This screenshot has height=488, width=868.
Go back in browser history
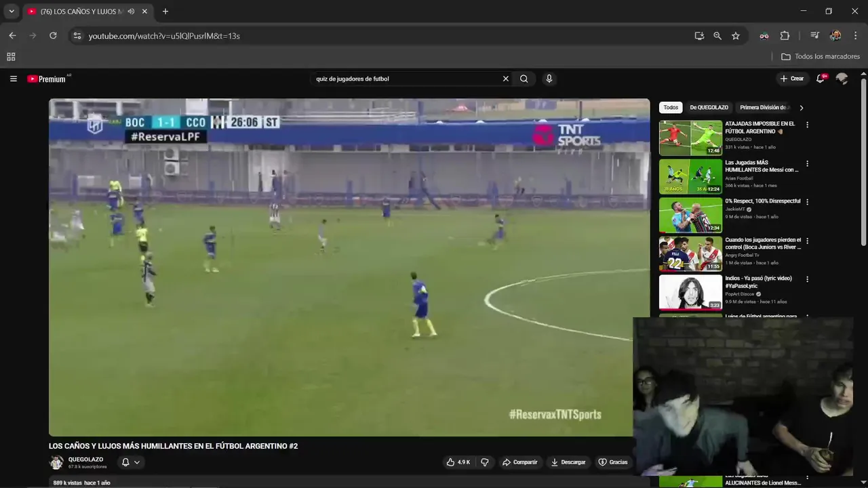tap(12, 36)
